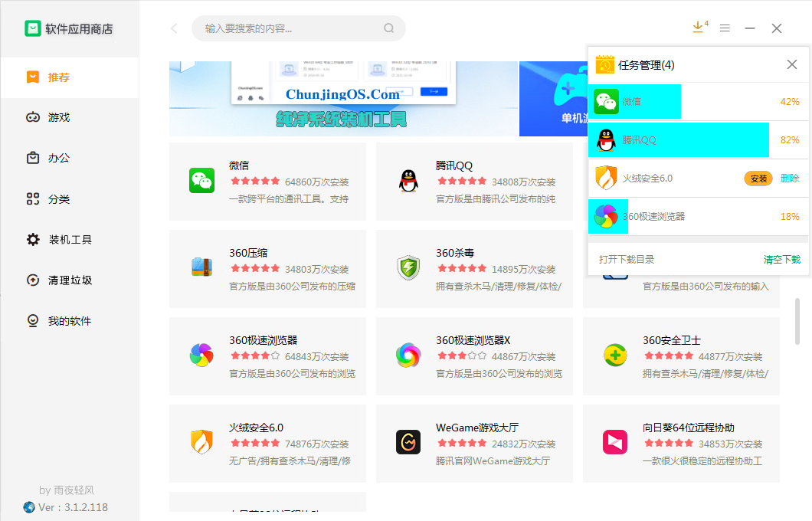Click the blue gamepad banner
Screen dimensions: 812x521
pyautogui.click(x=554, y=98)
